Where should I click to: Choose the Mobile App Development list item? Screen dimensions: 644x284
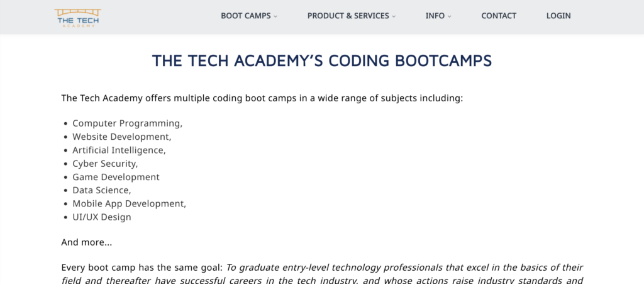point(129,203)
